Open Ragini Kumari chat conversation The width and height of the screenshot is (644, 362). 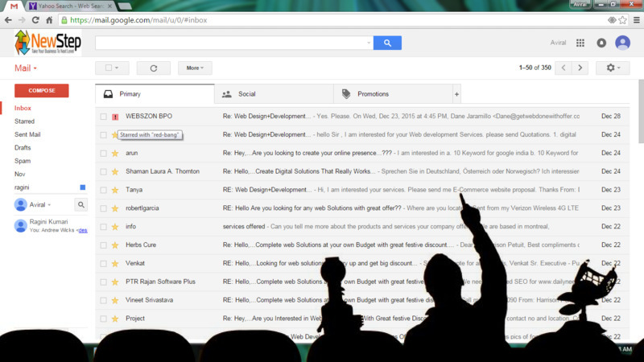pyautogui.click(x=50, y=226)
